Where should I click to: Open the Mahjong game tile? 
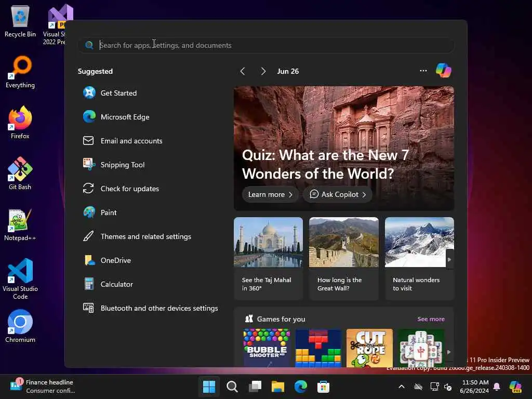[421, 348]
